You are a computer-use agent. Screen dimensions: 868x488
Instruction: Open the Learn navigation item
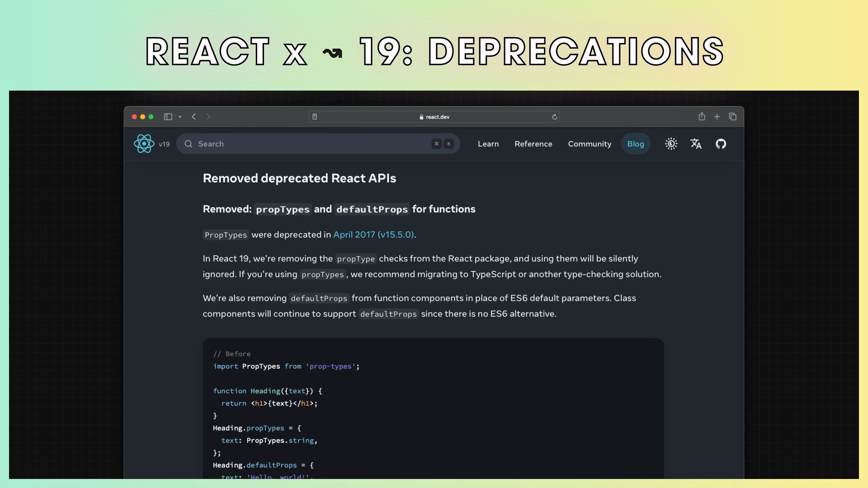tap(488, 144)
